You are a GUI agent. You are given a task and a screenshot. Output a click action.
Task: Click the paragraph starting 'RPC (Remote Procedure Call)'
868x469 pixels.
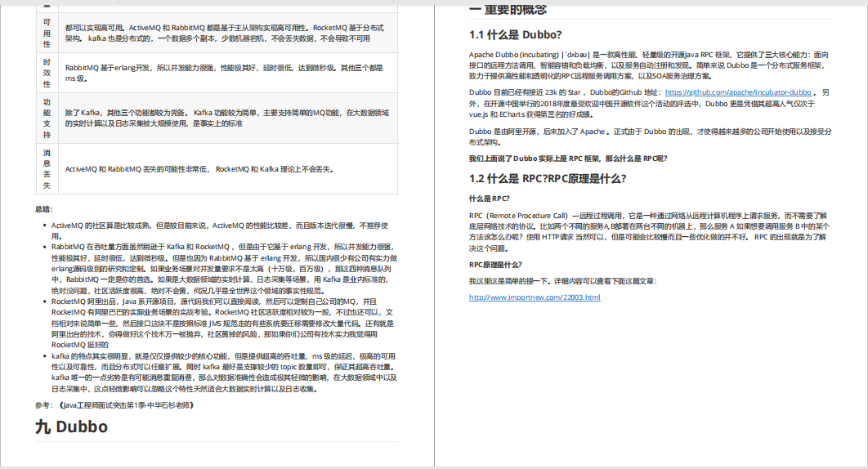click(649, 232)
